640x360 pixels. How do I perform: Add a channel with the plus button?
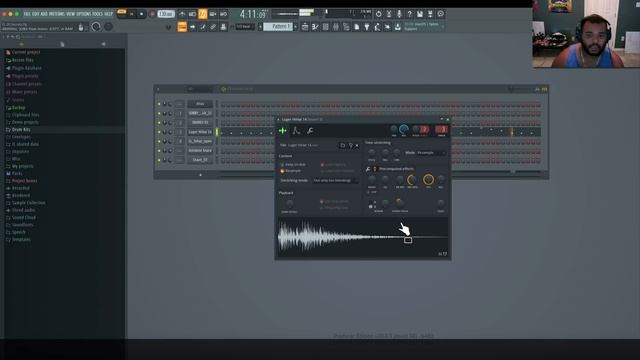click(x=200, y=175)
